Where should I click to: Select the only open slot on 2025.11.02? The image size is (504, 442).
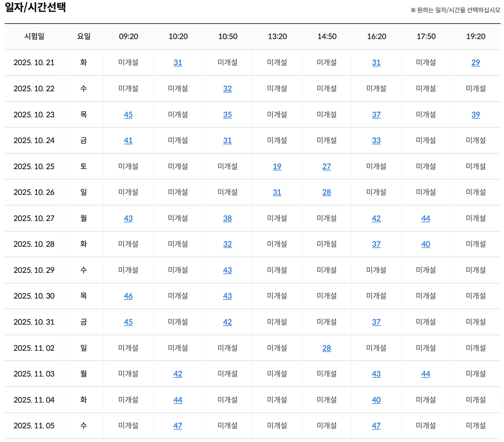point(327,348)
